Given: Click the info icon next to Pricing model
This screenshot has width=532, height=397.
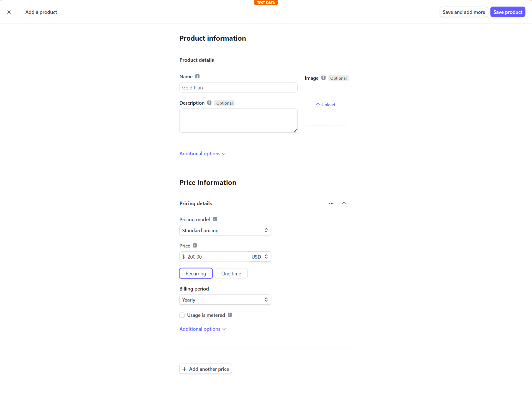Looking at the screenshot, I should (215, 219).
